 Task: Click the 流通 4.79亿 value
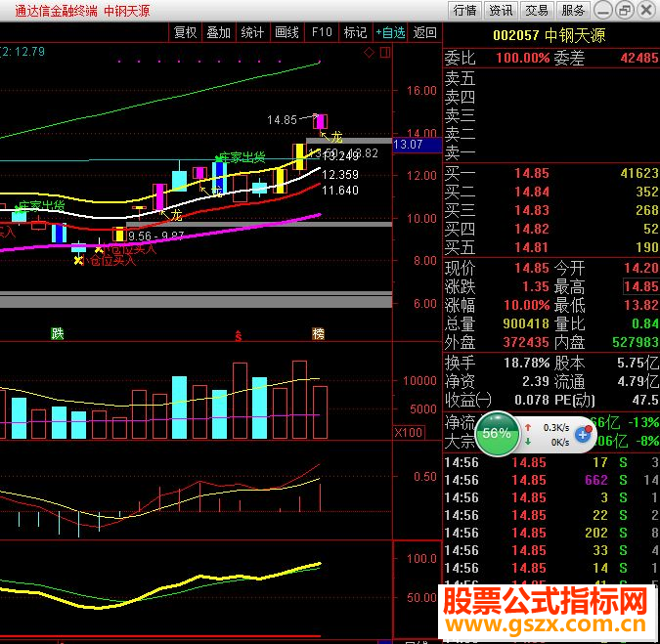click(638, 381)
